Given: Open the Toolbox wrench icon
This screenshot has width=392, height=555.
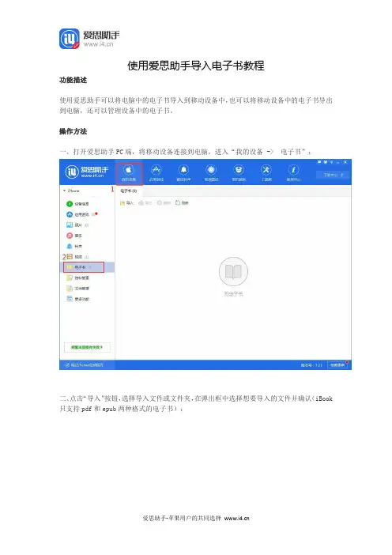Looking at the screenshot, I should (x=266, y=173).
